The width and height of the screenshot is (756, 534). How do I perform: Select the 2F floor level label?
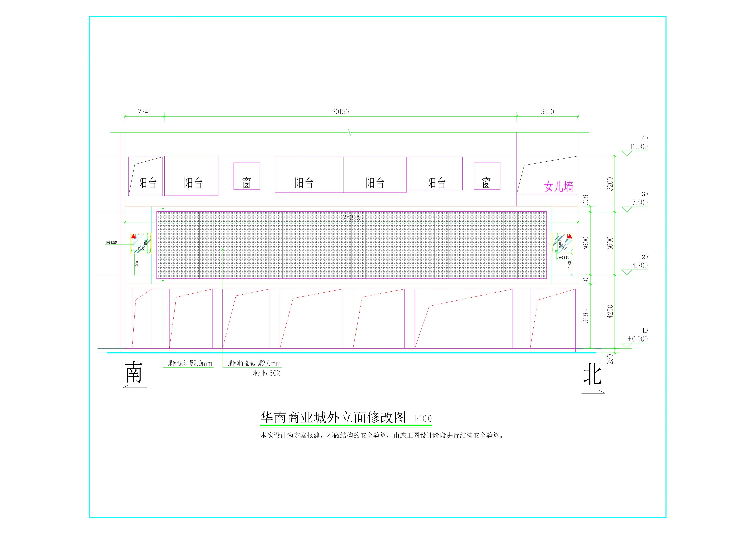[x=645, y=257]
